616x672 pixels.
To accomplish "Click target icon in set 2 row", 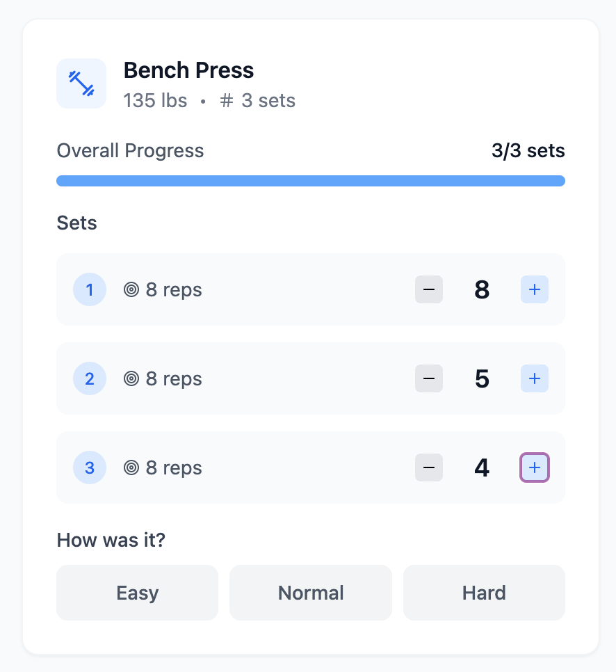I will pos(131,378).
